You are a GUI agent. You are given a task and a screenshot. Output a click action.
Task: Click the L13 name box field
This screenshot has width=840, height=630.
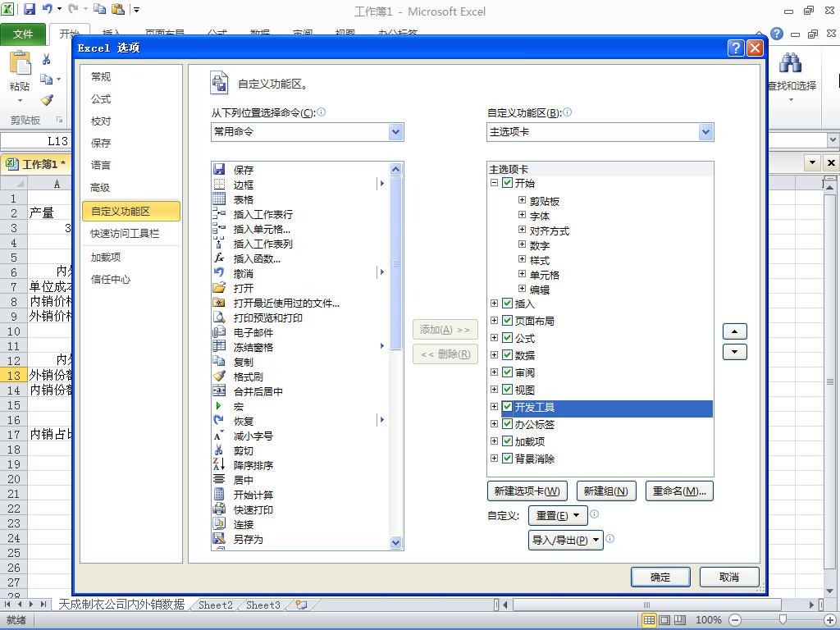point(36,141)
